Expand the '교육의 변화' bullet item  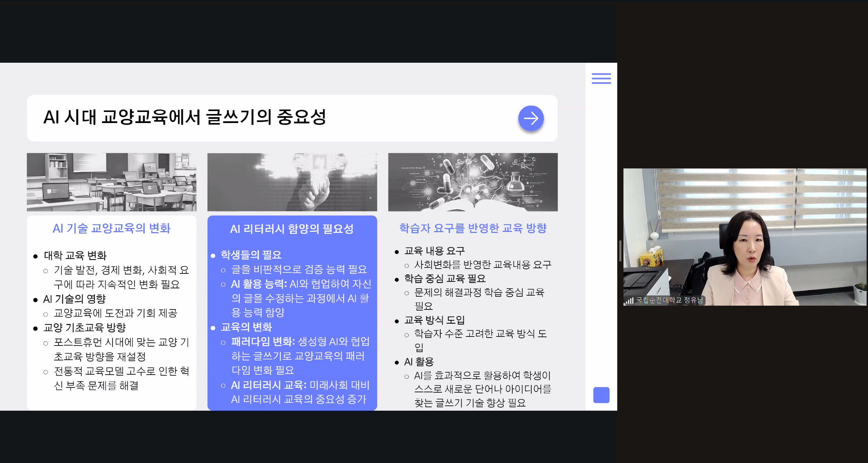(x=246, y=327)
